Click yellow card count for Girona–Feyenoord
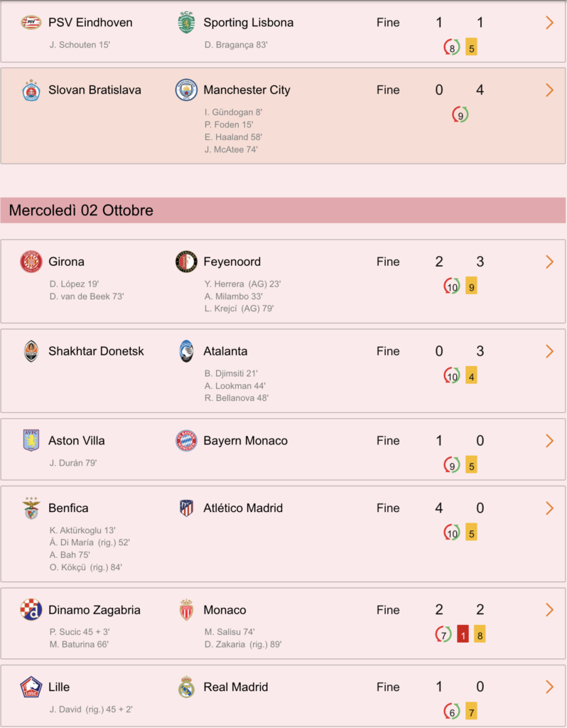Viewport: 567px width, 728px height. tap(471, 287)
